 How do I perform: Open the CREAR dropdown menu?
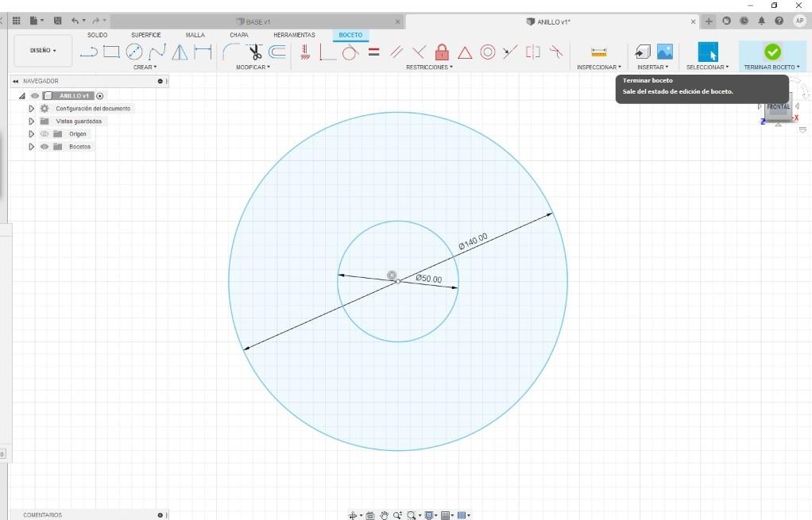point(145,67)
